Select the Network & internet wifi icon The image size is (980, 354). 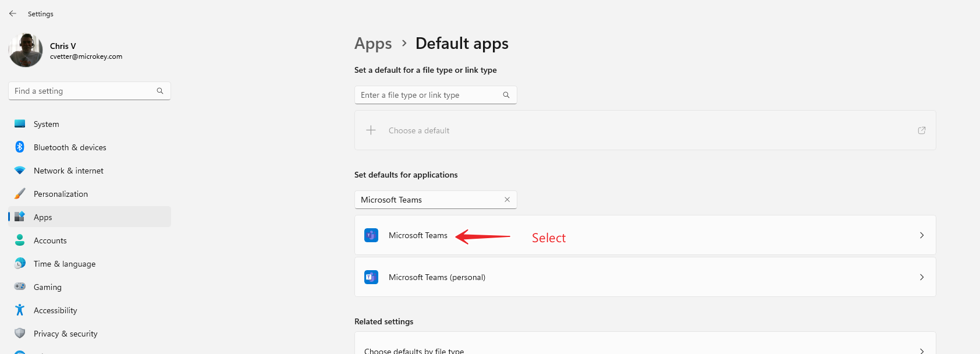pyautogui.click(x=20, y=171)
